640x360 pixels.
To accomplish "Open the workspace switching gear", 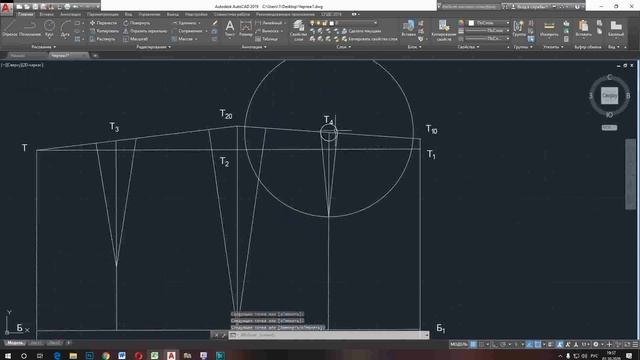I will [x=596, y=344].
